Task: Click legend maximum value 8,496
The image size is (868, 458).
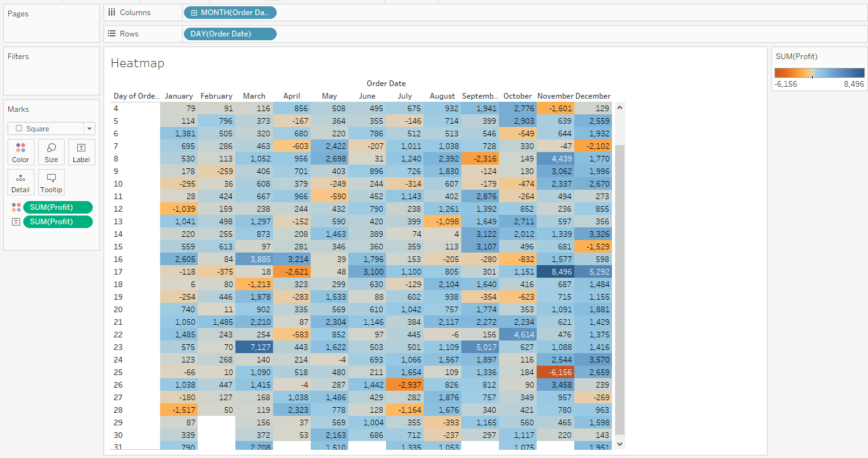Action: 854,84
